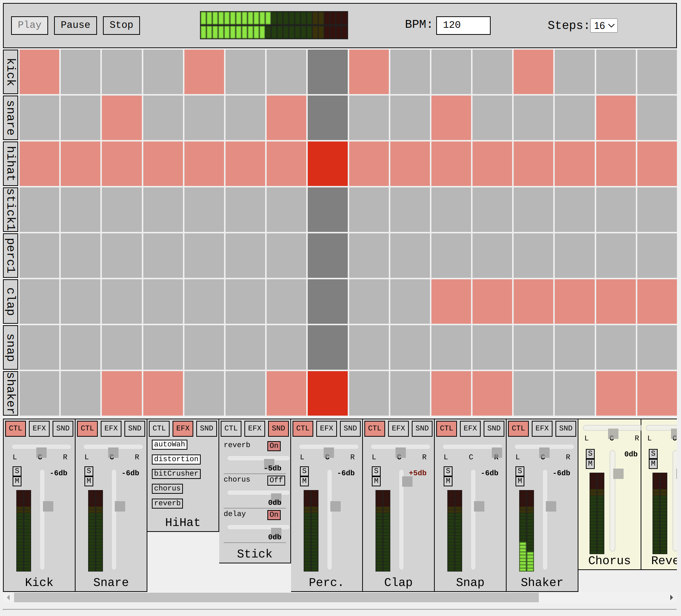Toggle the first step of the kick row

tap(40, 72)
